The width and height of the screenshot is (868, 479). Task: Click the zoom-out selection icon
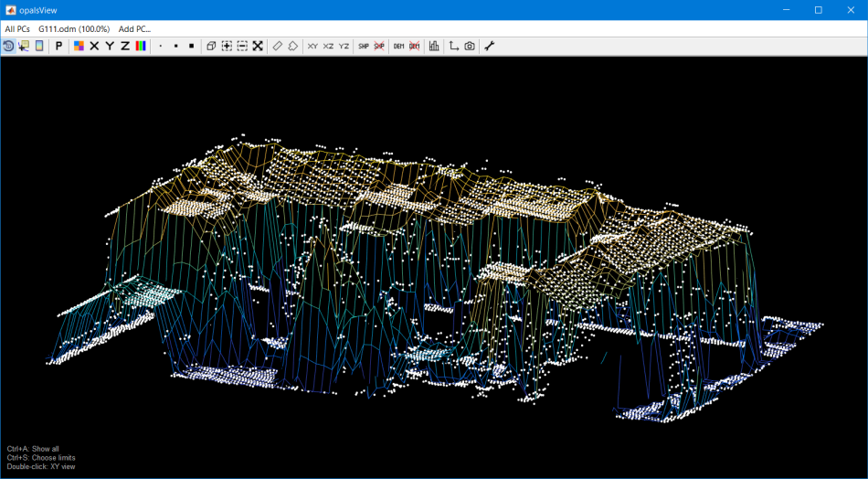[x=242, y=46]
